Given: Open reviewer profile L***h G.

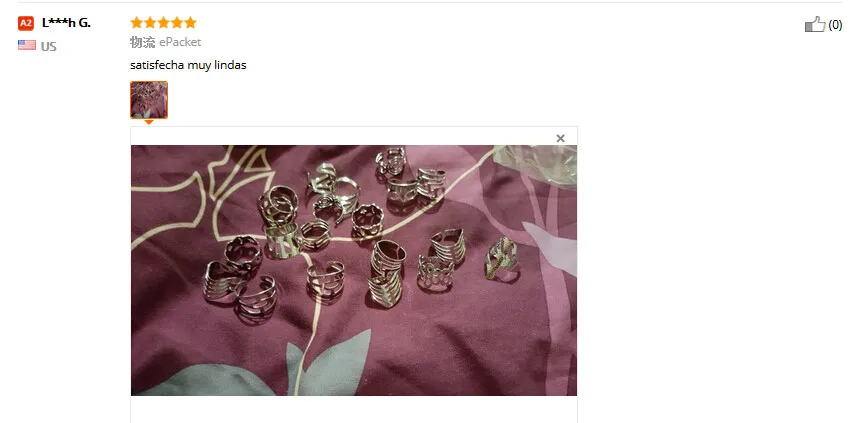Looking at the screenshot, I should coord(66,23).
